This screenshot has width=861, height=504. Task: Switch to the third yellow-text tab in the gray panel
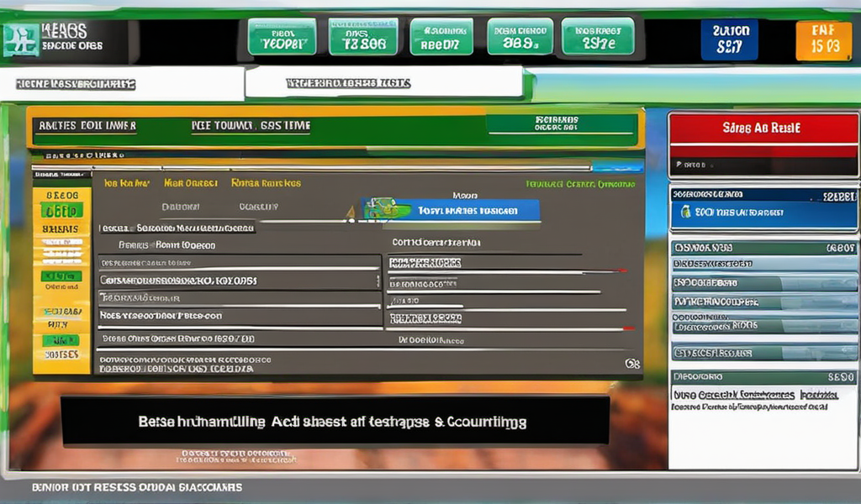tap(266, 182)
